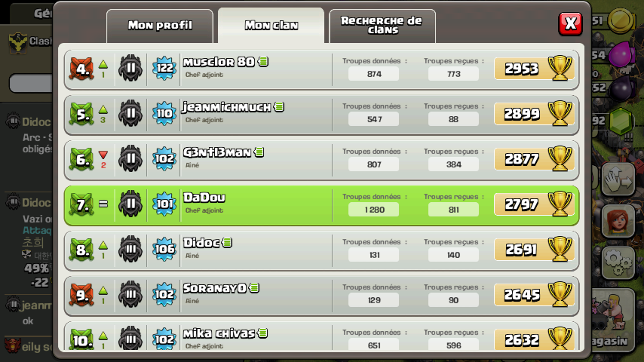
Task: Open MusclOR 80's player row
Action: click(x=321, y=69)
